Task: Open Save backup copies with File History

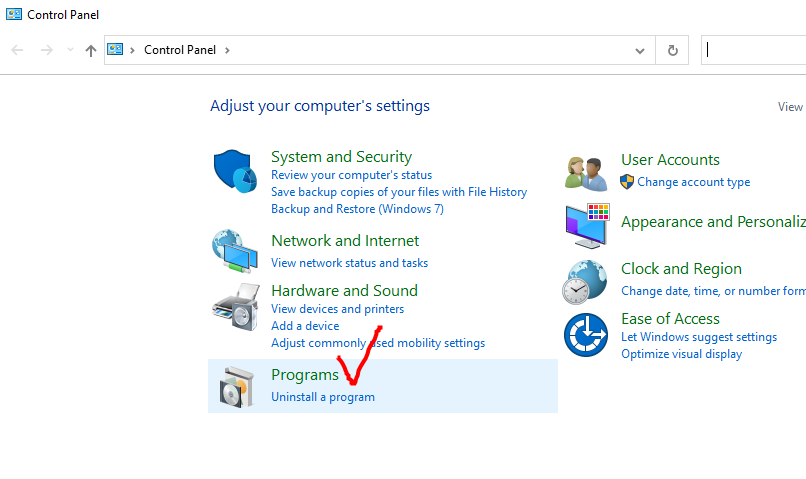Action: point(399,192)
